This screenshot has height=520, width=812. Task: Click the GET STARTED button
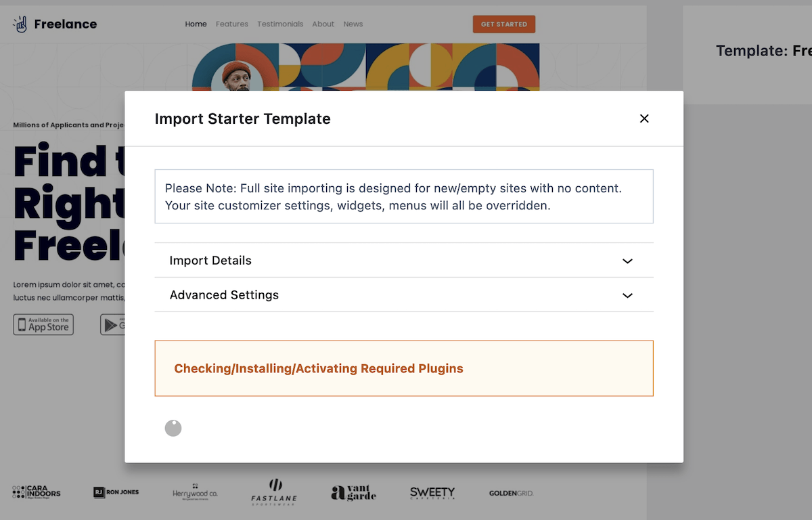point(504,24)
